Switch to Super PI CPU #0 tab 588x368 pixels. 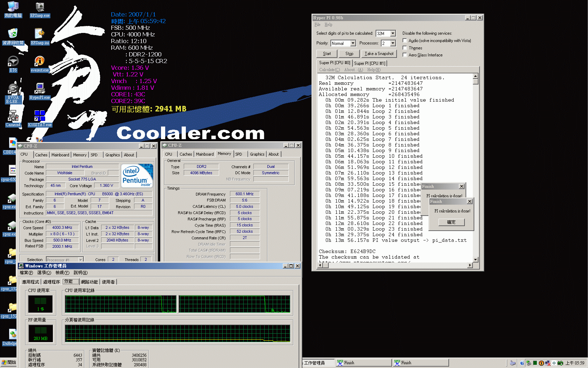[x=334, y=63]
